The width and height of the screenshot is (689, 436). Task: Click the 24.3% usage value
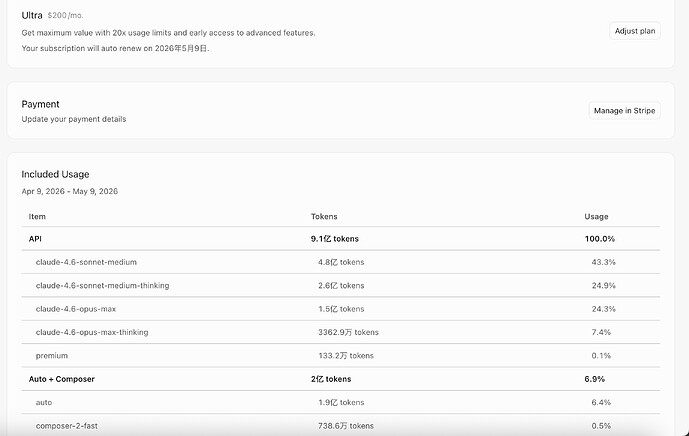[x=603, y=309]
